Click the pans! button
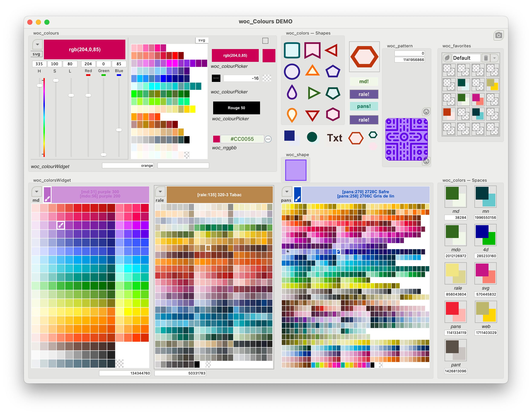Screen dimensions: 532x415 pos(364,106)
